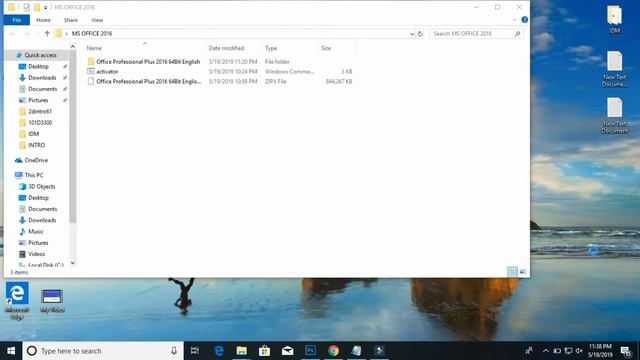Screen dimensions: 640x360
Task: Click Properties icon in title bar
Action: 27,7
